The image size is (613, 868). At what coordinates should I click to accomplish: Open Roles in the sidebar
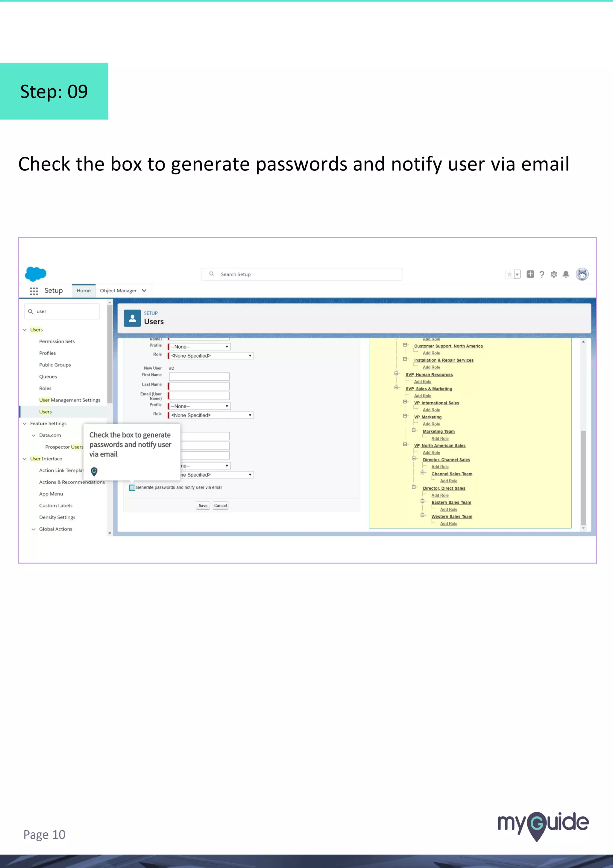(45, 388)
